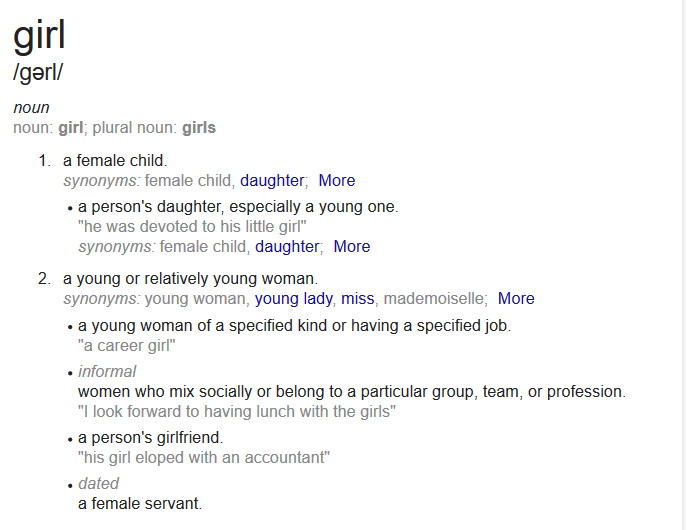Click the 'mademoiselle' synonym text

click(433, 299)
